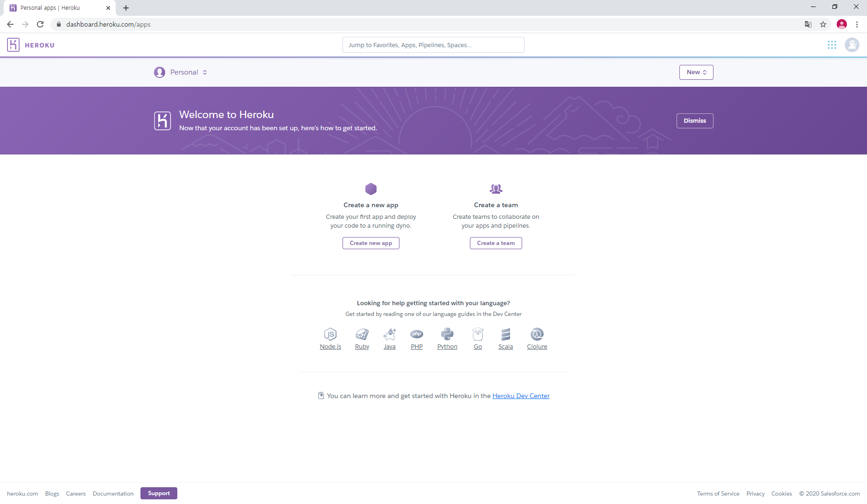Open the New dropdown button
This screenshot has height=504, width=867.
pyautogui.click(x=696, y=72)
